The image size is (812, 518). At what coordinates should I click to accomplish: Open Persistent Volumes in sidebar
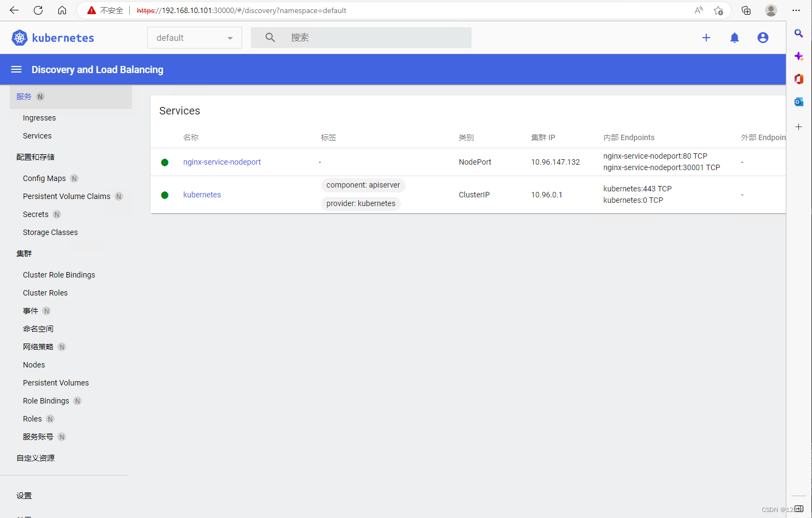tap(56, 383)
